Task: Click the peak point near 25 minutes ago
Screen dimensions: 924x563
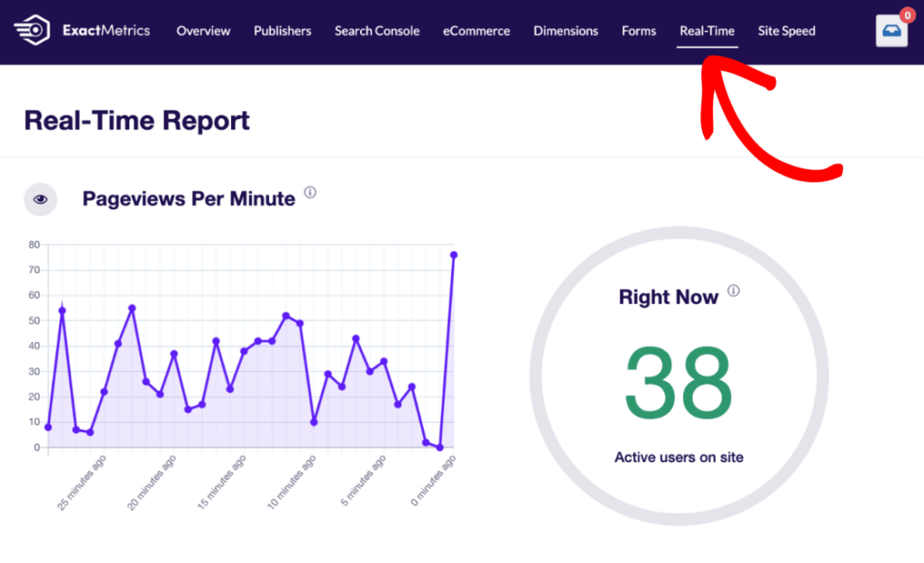Action: [60, 309]
